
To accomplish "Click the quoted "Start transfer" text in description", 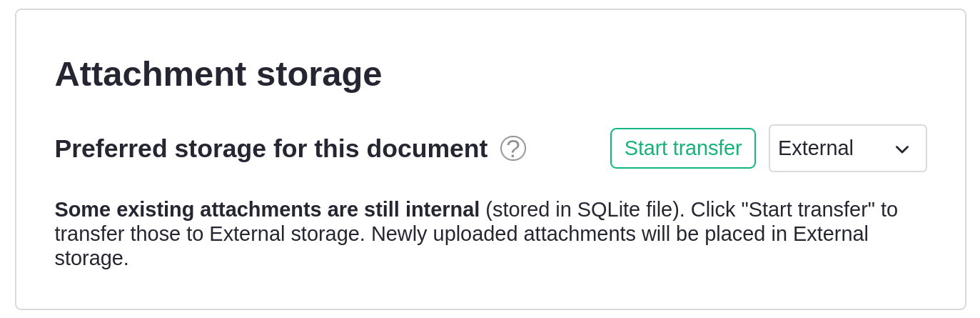I will (x=805, y=209).
